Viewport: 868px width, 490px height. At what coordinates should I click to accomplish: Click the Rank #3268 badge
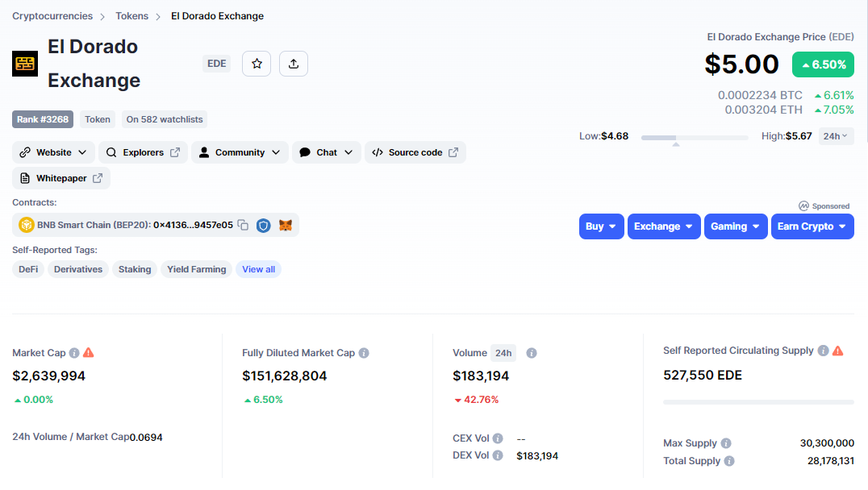(43, 119)
